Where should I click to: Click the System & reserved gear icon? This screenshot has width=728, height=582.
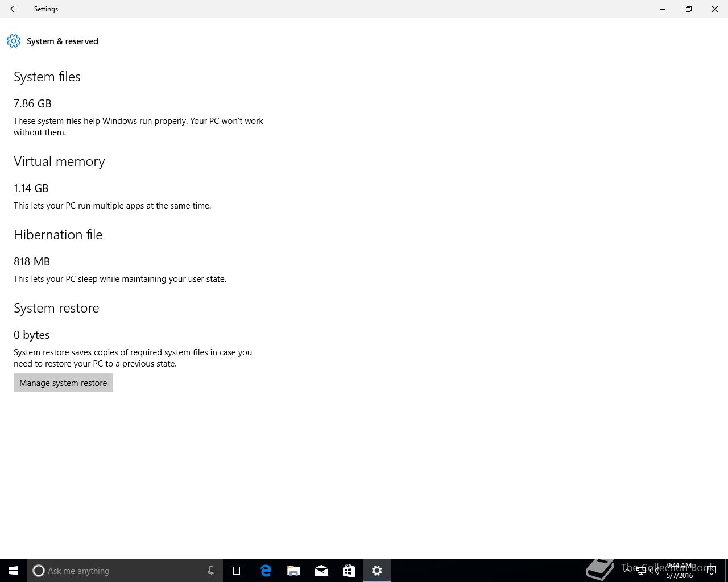pyautogui.click(x=14, y=41)
